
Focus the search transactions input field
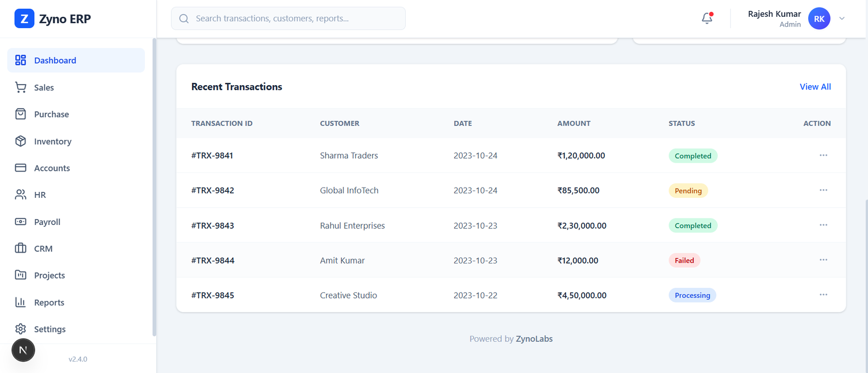296,18
